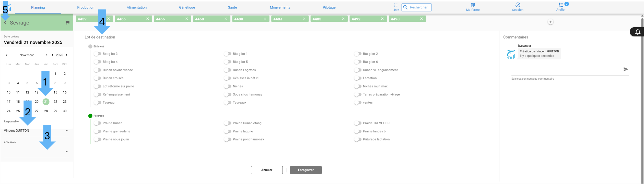This screenshot has height=185, width=644.
Task: Select calendar day 15
Action: point(55,92)
